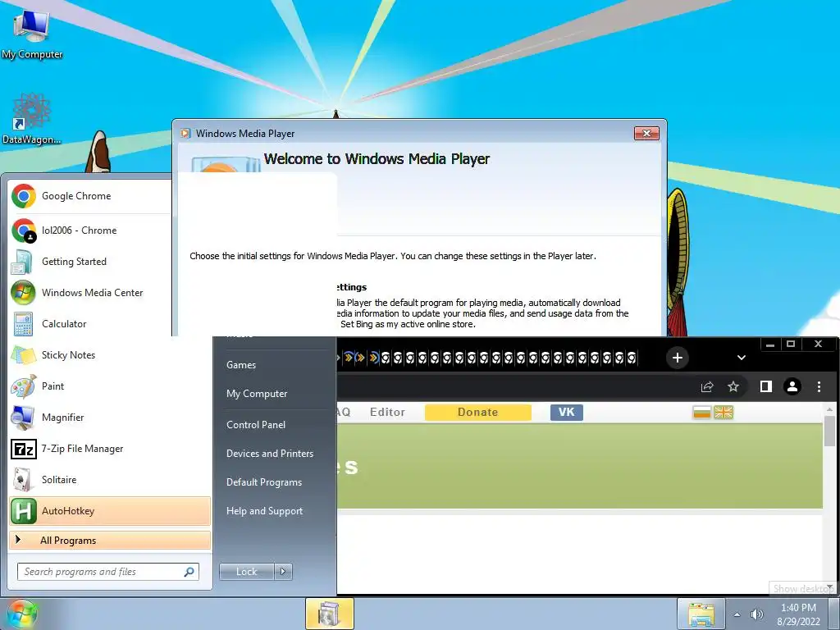Screen dimensions: 840x630
Task: Open 7-Zip File Manager
Action: pyautogui.click(x=110, y=449)
